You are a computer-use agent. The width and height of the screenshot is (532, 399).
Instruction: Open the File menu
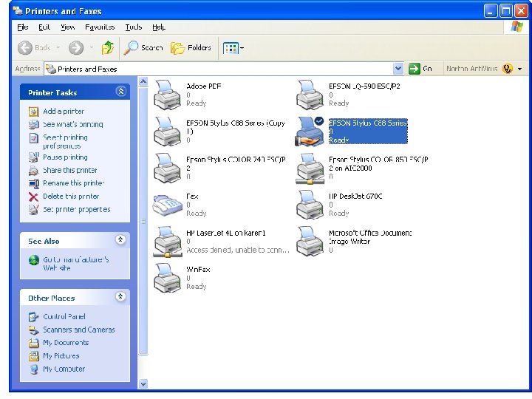23,27
